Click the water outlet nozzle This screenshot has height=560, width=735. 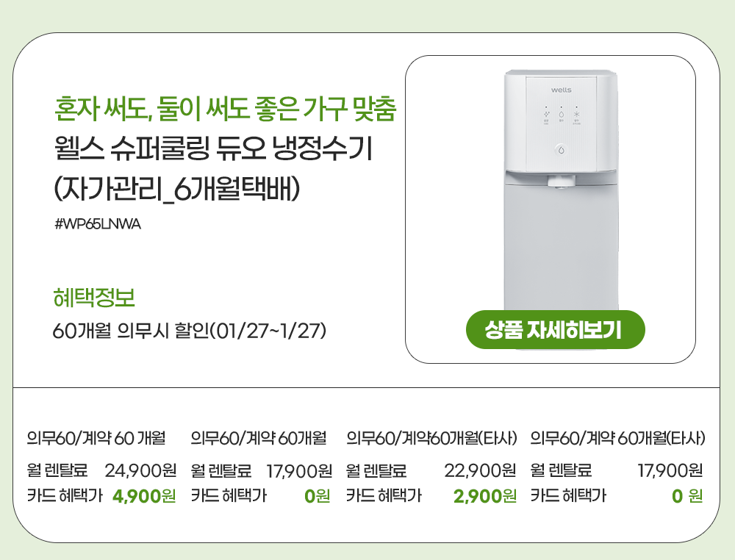click(561, 180)
